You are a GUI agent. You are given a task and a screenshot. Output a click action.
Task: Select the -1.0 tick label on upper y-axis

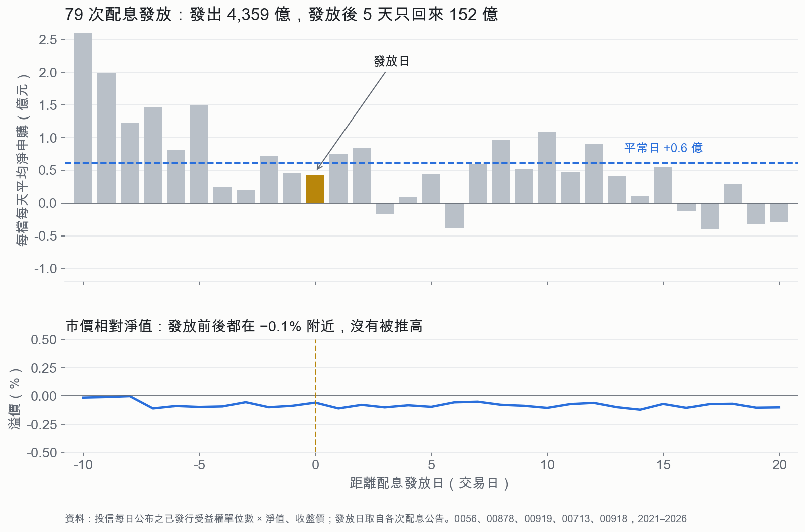[x=46, y=268]
